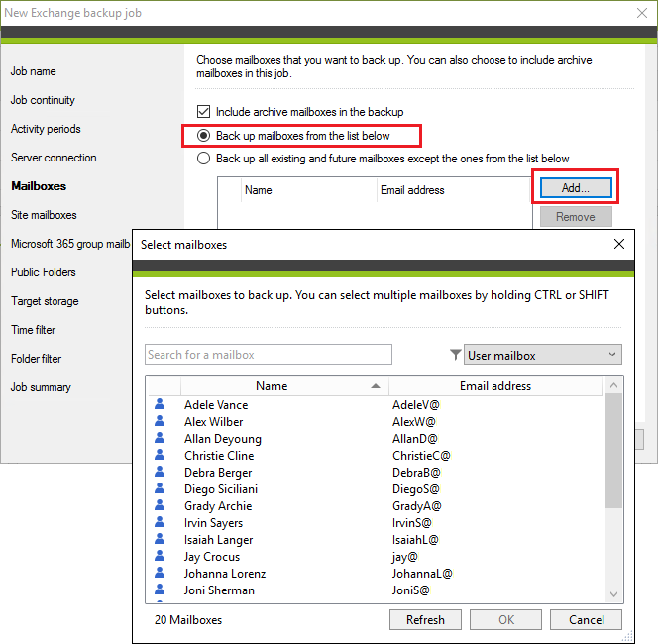658x644 pixels.
Task: Close the Select mailboxes dialog
Action: (x=619, y=244)
